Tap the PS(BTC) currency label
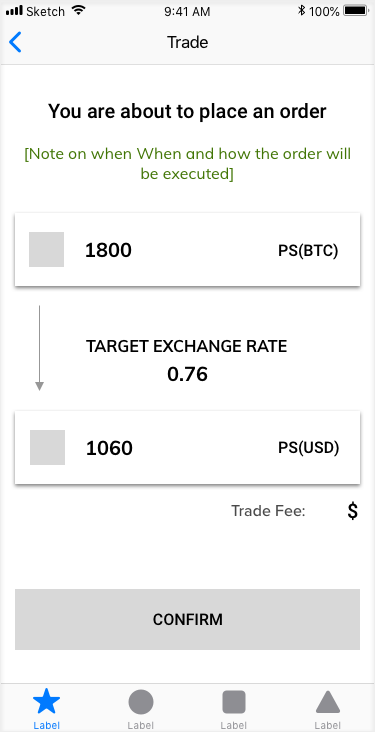The height and width of the screenshot is (732, 375). pyautogui.click(x=308, y=251)
